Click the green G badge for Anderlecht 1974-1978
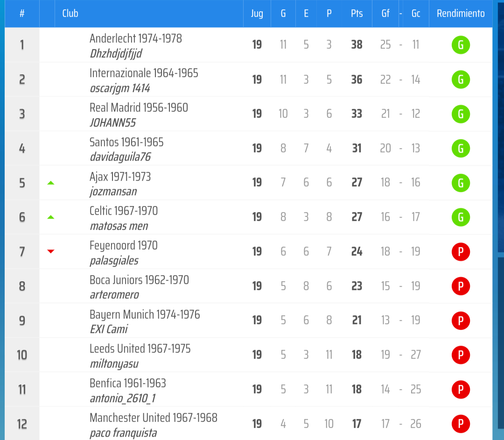 click(461, 45)
